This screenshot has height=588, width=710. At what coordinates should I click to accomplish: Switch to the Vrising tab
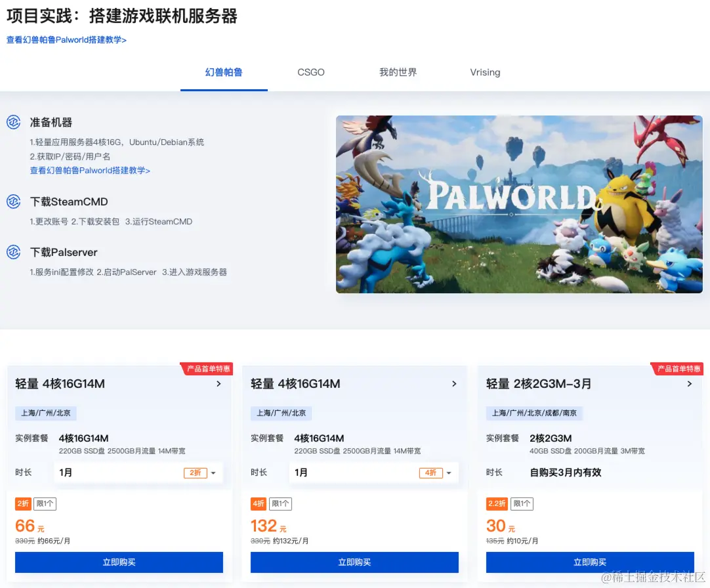pyautogui.click(x=485, y=72)
